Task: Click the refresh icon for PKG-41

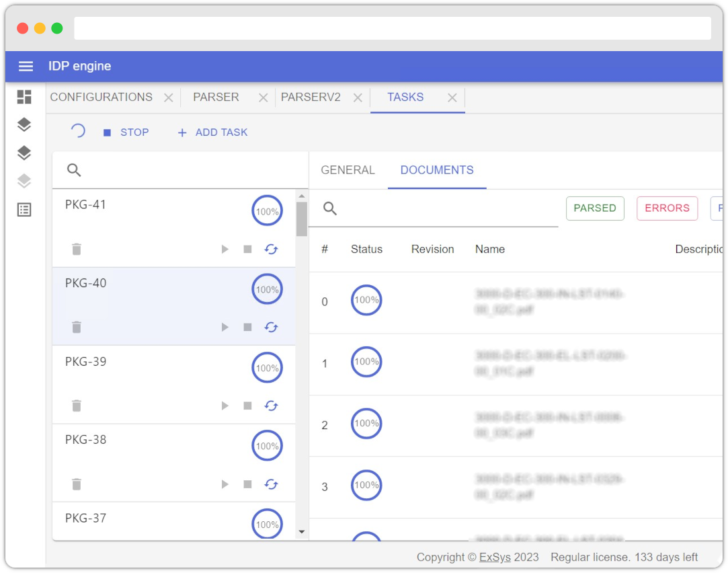Action: pyautogui.click(x=271, y=250)
